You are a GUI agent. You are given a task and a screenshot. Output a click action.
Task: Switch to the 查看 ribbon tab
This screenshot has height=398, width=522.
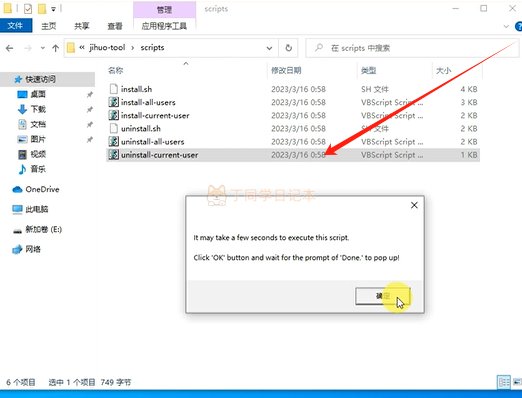pyautogui.click(x=115, y=26)
